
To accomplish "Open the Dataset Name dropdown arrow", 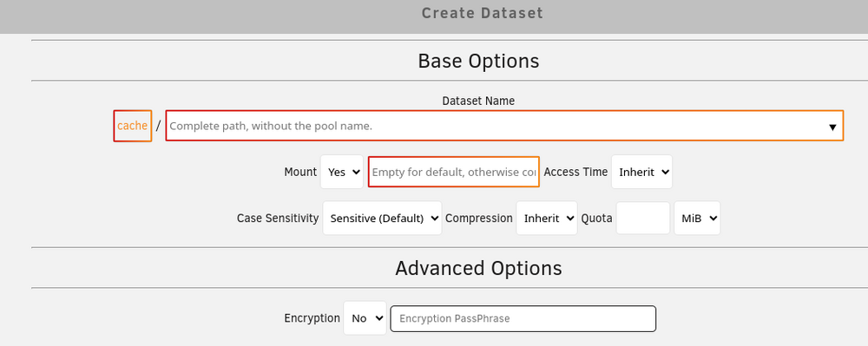I will click(832, 127).
